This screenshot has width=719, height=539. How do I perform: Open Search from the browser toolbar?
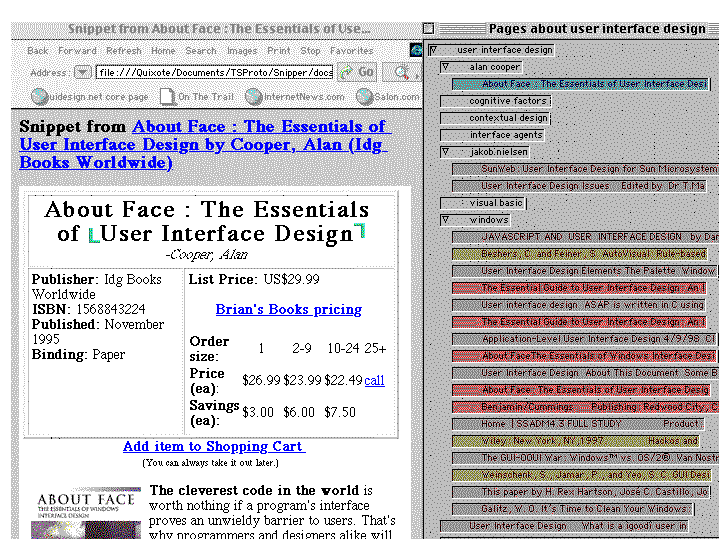coord(201,51)
